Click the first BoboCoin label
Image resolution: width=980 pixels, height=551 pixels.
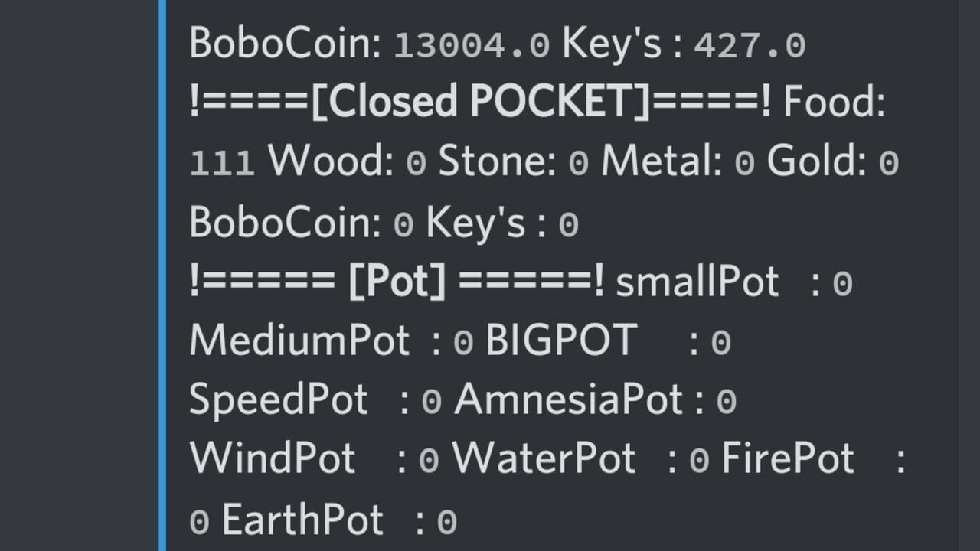pyautogui.click(x=285, y=44)
